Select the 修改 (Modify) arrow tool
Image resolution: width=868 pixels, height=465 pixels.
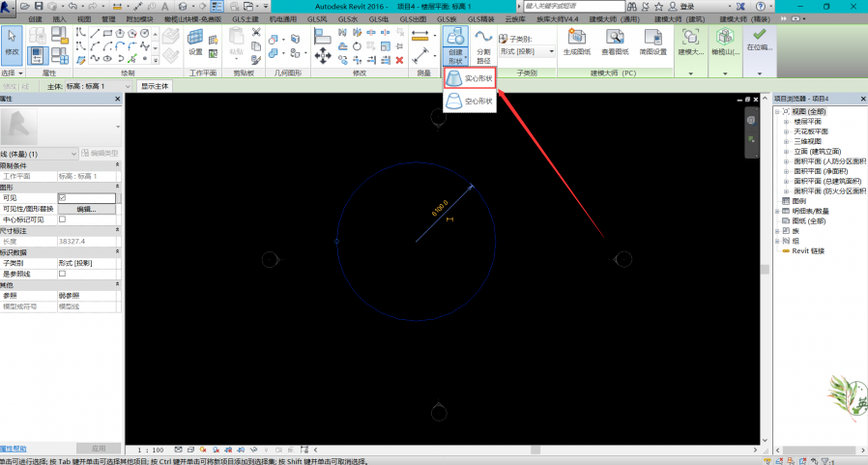12,44
